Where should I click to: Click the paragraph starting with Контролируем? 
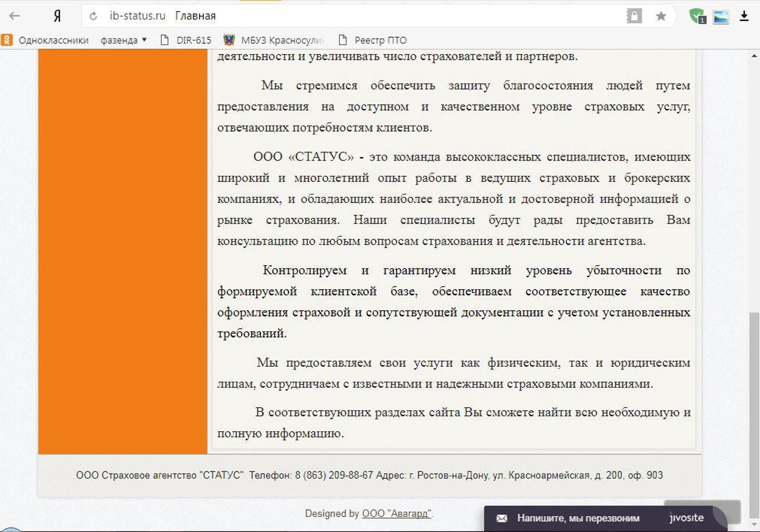[x=454, y=302]
